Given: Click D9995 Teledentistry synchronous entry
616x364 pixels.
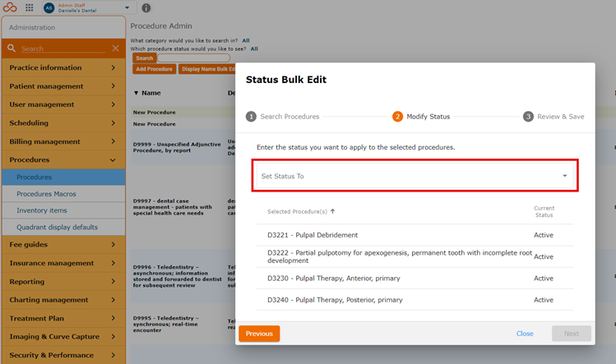Looking at the screenshot, I should click(x=166, y=324).
